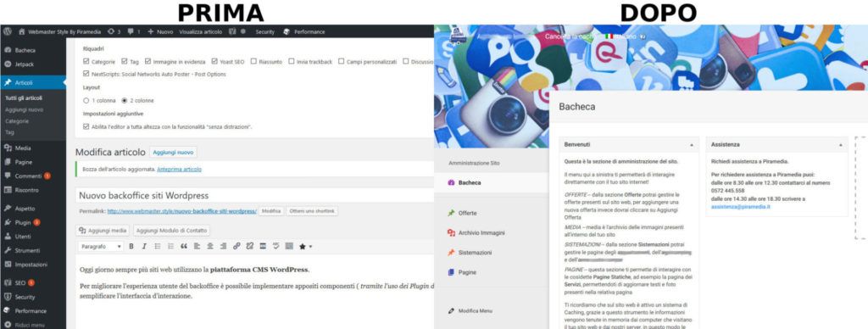Click the Yoast SEO icon in admin bar
The image size is (868, 329).
point(232,31)
